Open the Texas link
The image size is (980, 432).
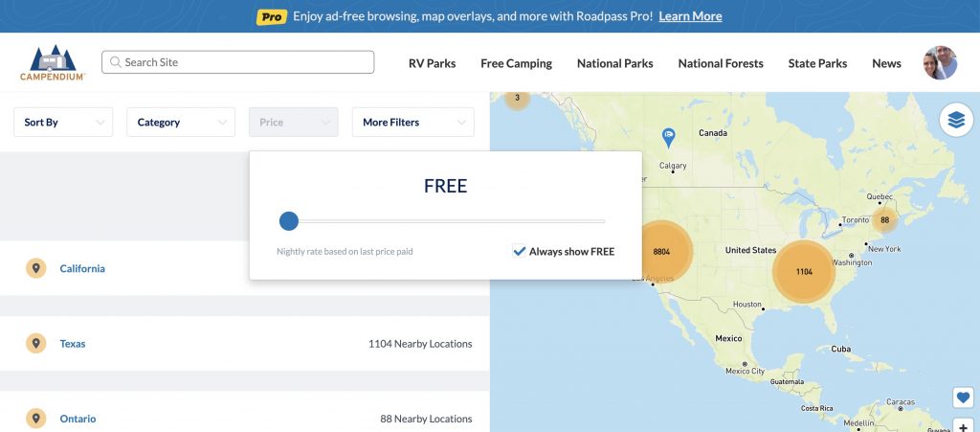pyautogui.click(x=73, y=343)
